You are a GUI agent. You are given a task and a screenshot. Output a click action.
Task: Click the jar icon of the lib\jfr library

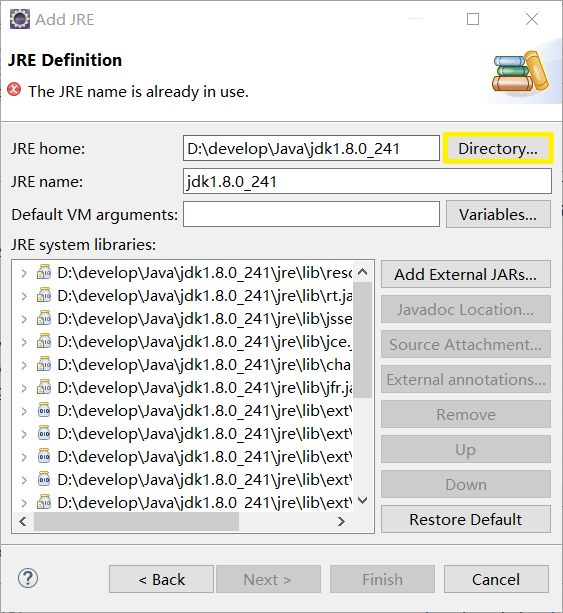pyautogui.click(x=44, y=387)
